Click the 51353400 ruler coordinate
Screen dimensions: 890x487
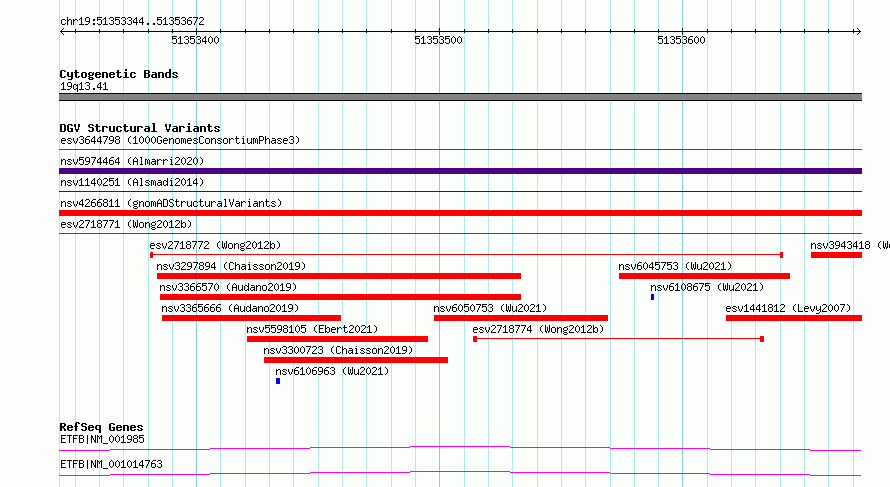coord(195,40)
